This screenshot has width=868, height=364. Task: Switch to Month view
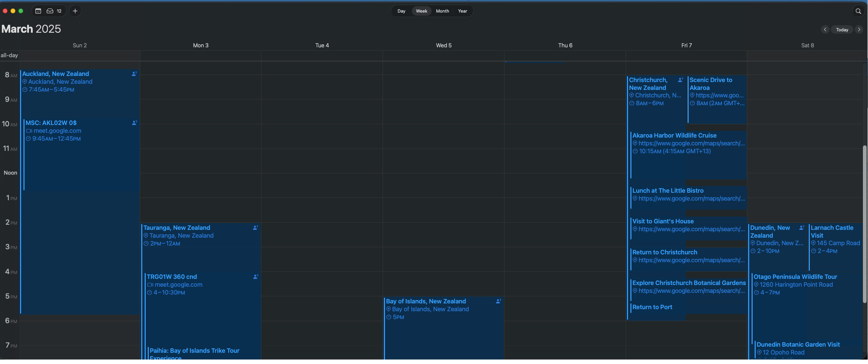[442, 11]
